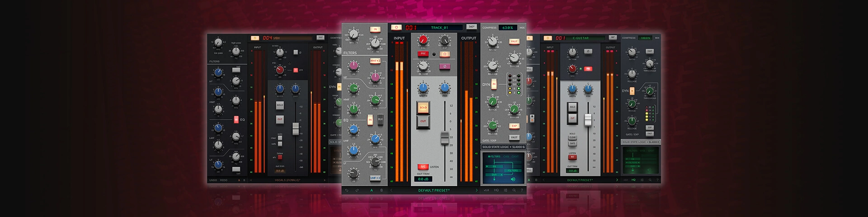Open the DEFAULT PRESET name menu
Image resolution: width=868 pixels, height=217 pixels.
click(434, 190)
